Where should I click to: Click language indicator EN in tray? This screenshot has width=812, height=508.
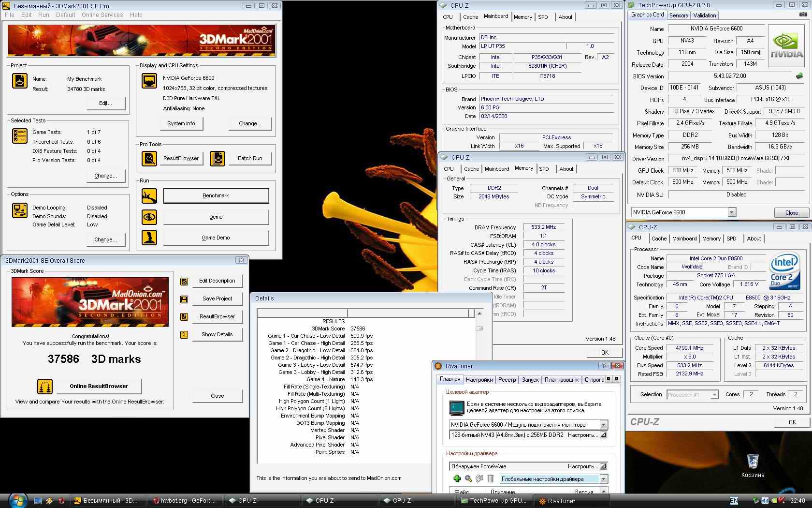pos(734,501)
